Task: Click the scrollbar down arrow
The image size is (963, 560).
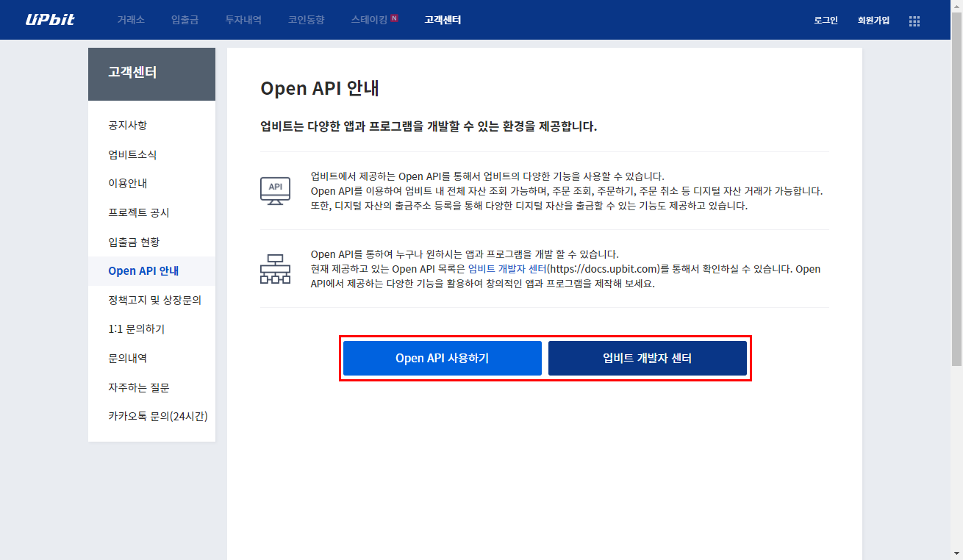Action: [x=956, y=553]
